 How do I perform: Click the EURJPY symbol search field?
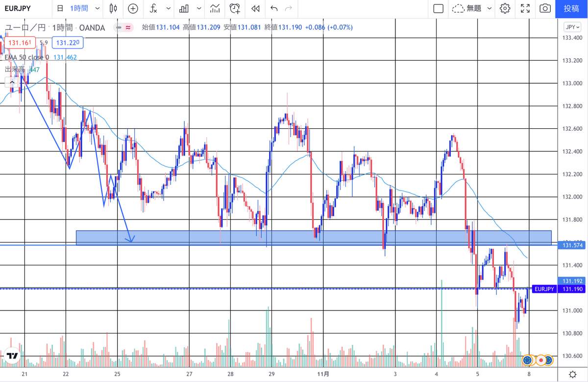tap(20, 8)
